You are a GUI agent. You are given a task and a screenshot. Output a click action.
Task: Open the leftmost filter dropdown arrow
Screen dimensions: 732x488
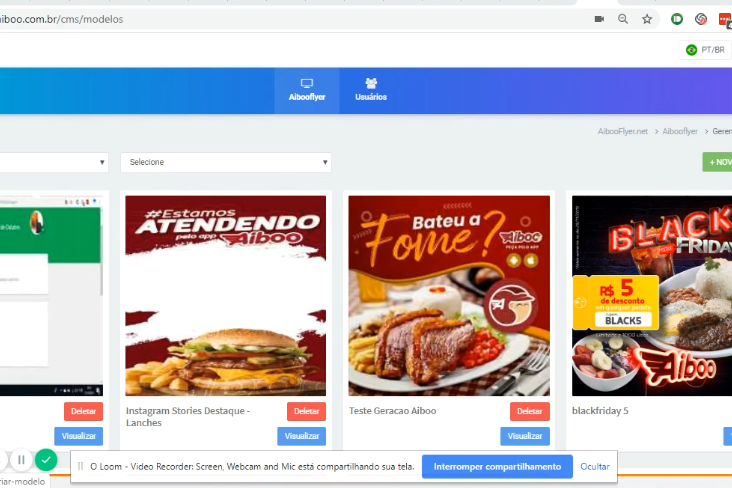(x=103, y=162)
